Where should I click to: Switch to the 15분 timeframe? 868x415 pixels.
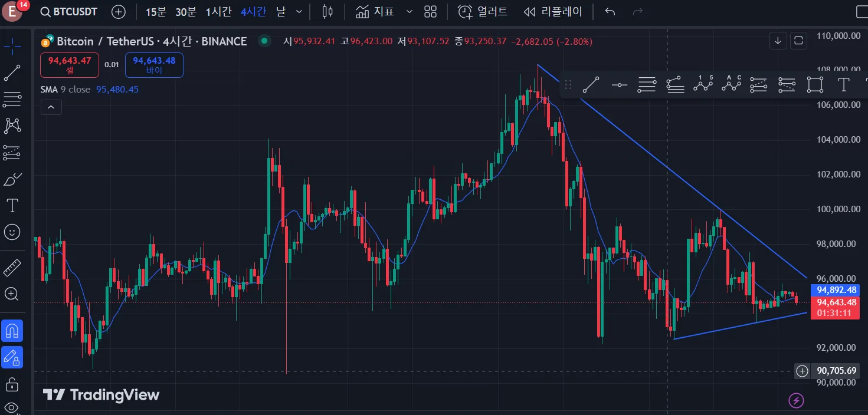[x=156, y=12]
